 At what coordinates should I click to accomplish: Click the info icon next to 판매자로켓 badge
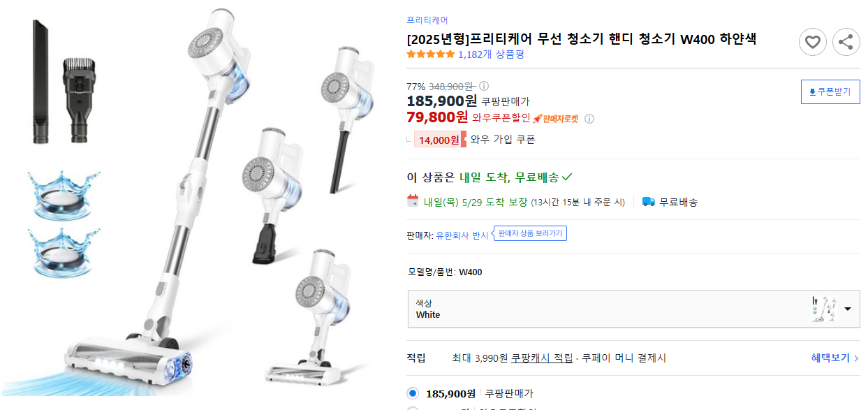click(x=590, y=119)
